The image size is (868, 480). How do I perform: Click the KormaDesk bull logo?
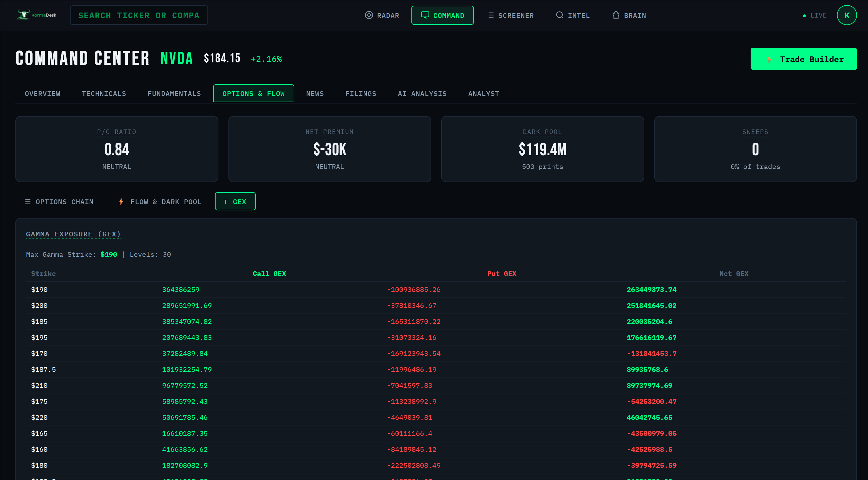click(x=24, y=15)
